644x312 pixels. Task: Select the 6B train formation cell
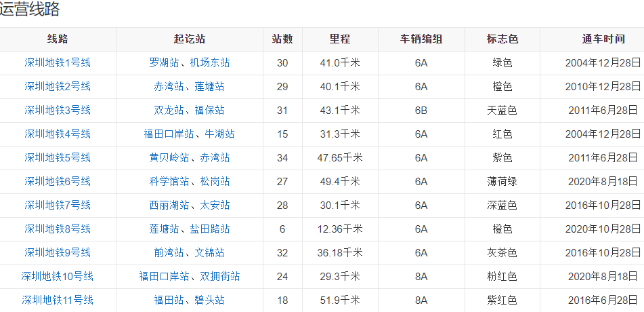(x=421, y=111)
